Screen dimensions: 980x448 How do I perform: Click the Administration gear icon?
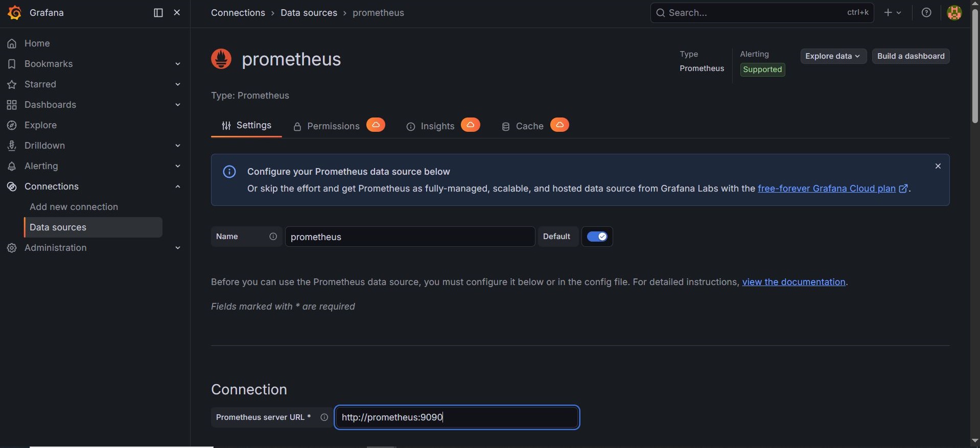(12, 248)
